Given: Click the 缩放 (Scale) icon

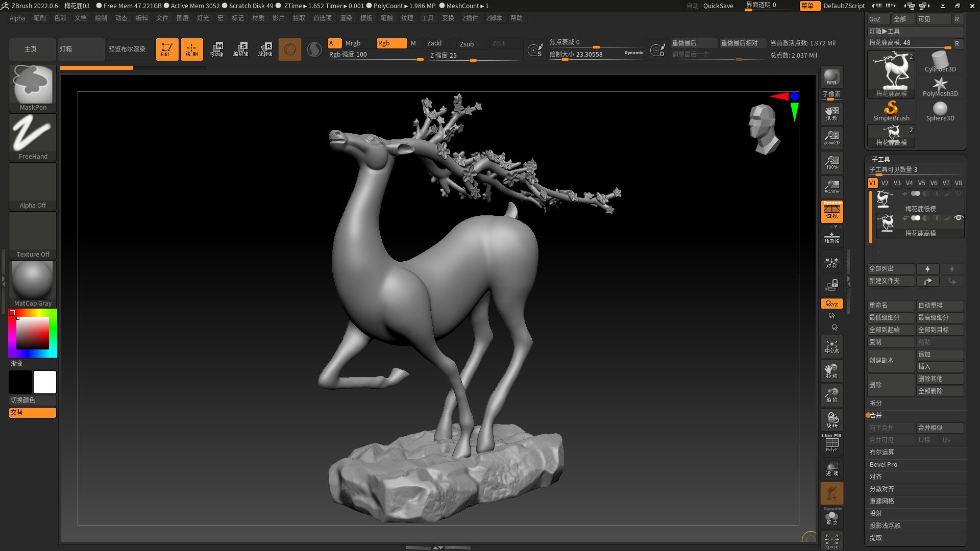Looking at the screenshot, I should point(831,395).
